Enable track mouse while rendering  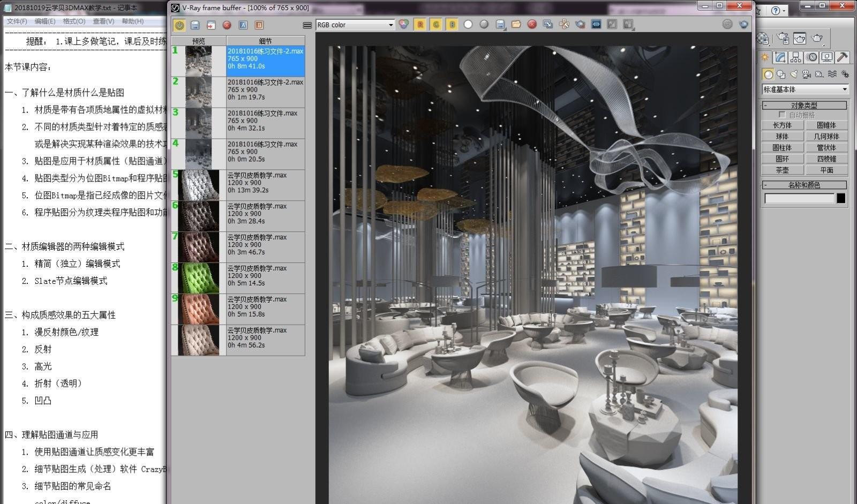click(564, 24)
